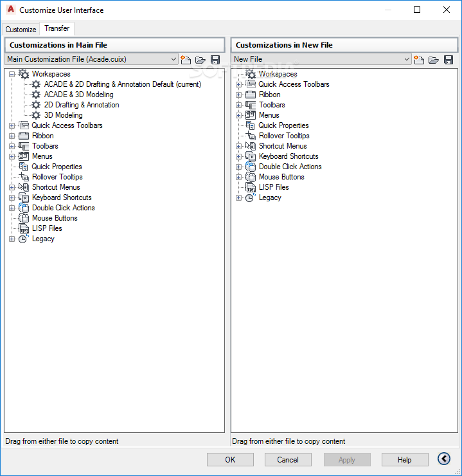This screenshot has width=462, height=476.
Task: Click the Workspaces gear icon in Main File tree
Action: pos(24,74)
